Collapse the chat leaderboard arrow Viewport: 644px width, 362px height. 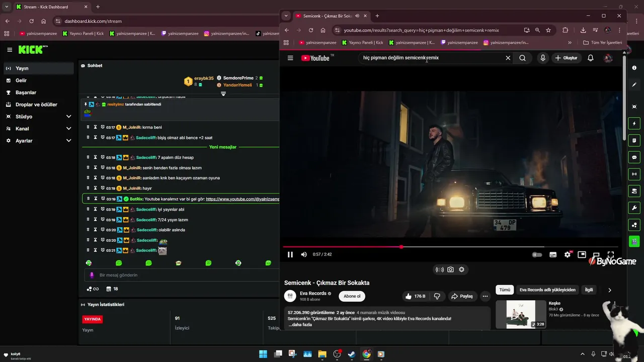223,94
